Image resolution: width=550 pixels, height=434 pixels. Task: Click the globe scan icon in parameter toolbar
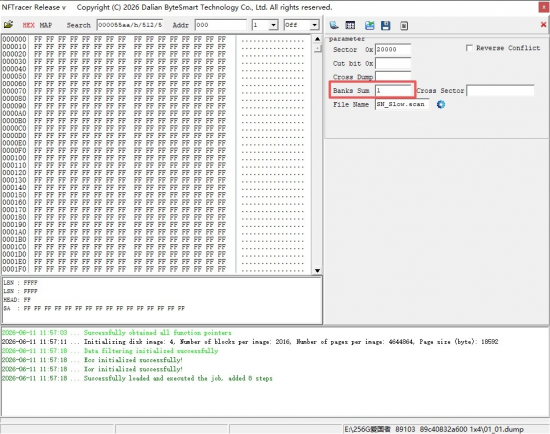(x=334, y=25)
